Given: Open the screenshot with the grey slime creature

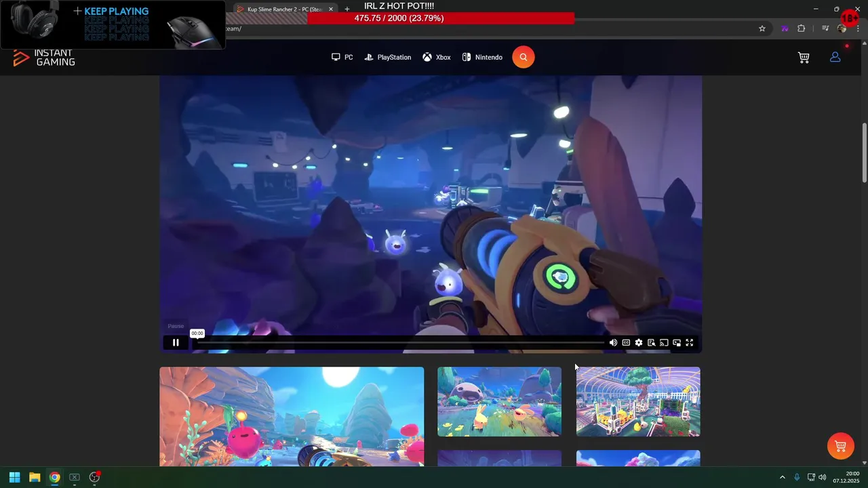Looking at the screenshot, I should pos(499,401).
